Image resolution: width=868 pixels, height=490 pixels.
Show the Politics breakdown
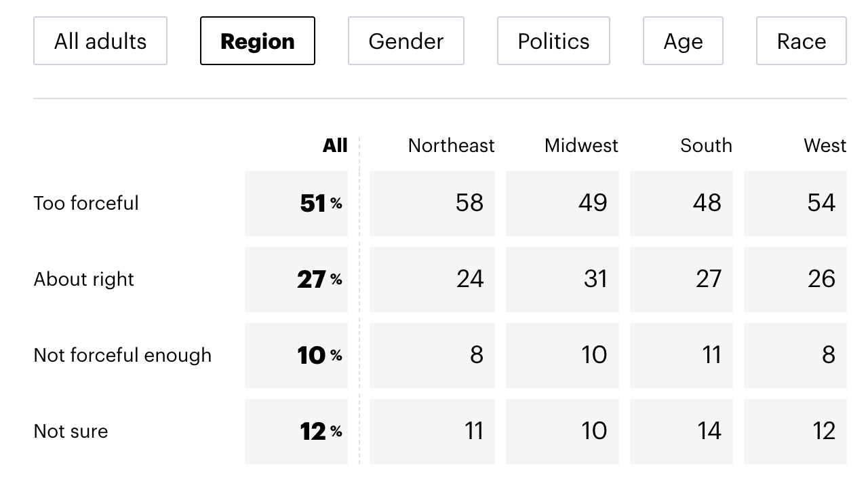tap(553, 41)
